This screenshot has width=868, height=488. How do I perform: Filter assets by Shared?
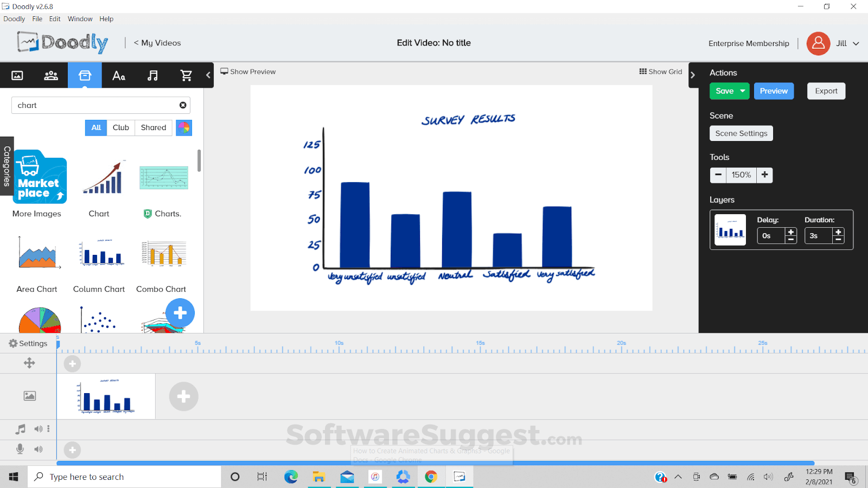[x=154, y=127]
